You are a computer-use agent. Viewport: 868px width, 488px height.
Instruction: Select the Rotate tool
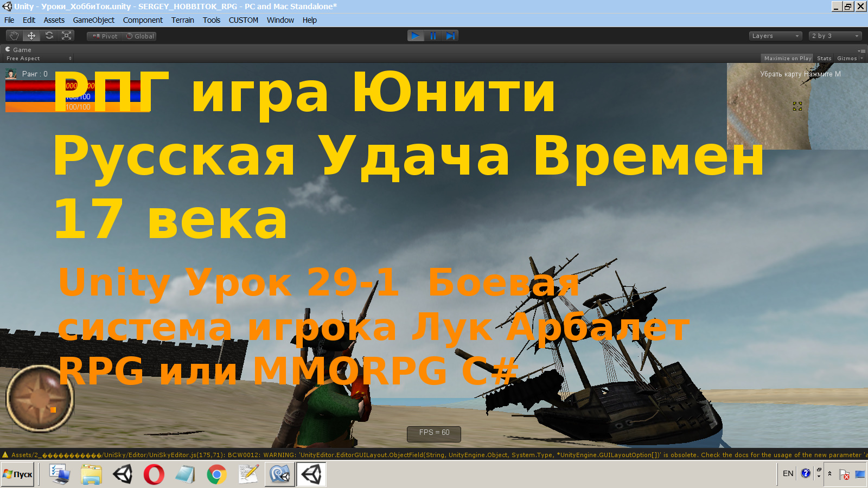(x=49, y=36)
